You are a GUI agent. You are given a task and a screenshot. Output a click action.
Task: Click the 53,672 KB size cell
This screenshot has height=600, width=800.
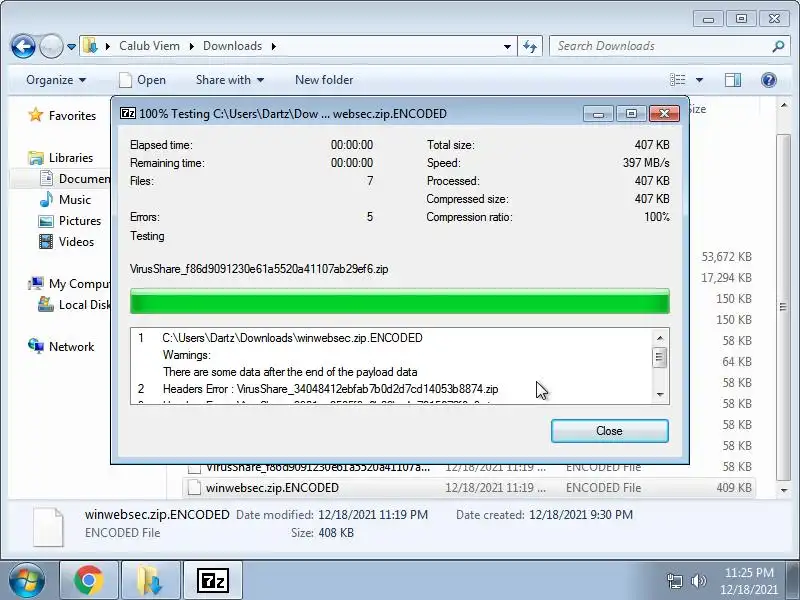click(x=727, y=257)
